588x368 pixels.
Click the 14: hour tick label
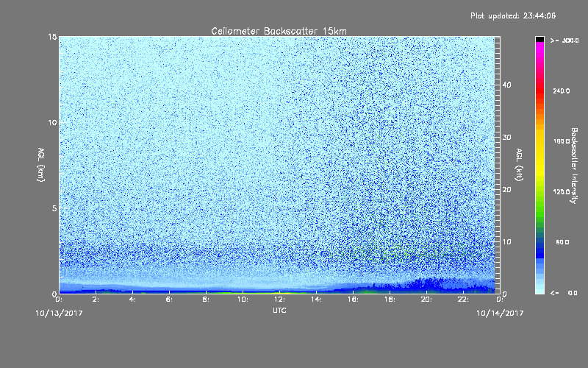tap(316, 300)
